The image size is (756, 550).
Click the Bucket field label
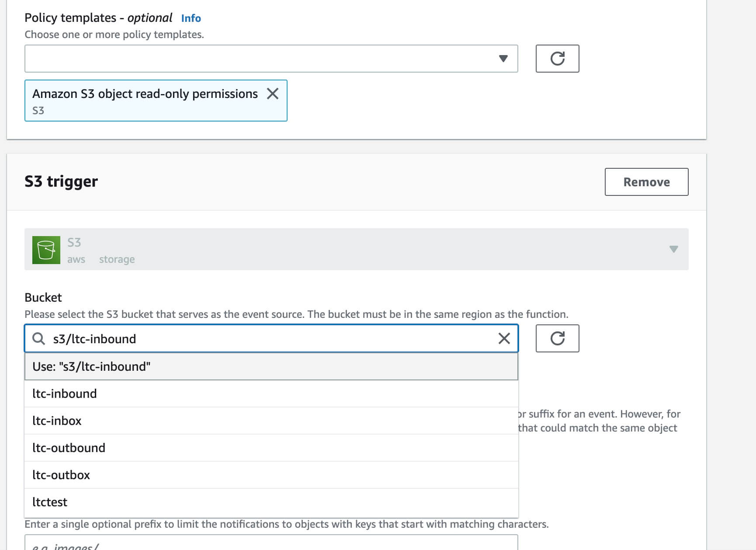pos(43,297)
